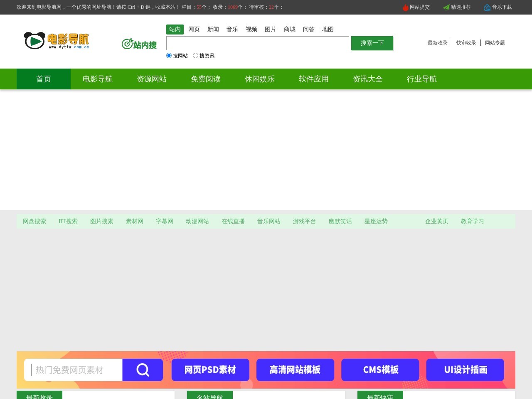
Task: Click the flame icon beside 网站提交
Action: click(406, 7)
